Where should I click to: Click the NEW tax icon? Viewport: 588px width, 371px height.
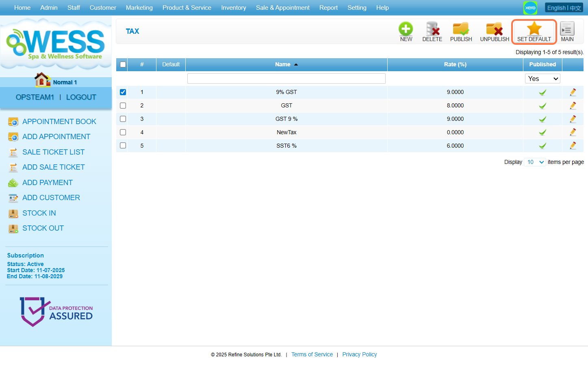pos(406,29)
